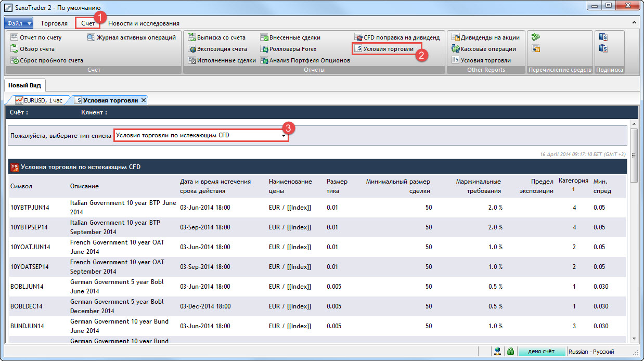The width and height of the screenshot is (644, 361).
Task: Click the Наименование цены column header
Action: click(x=290, y=186)
